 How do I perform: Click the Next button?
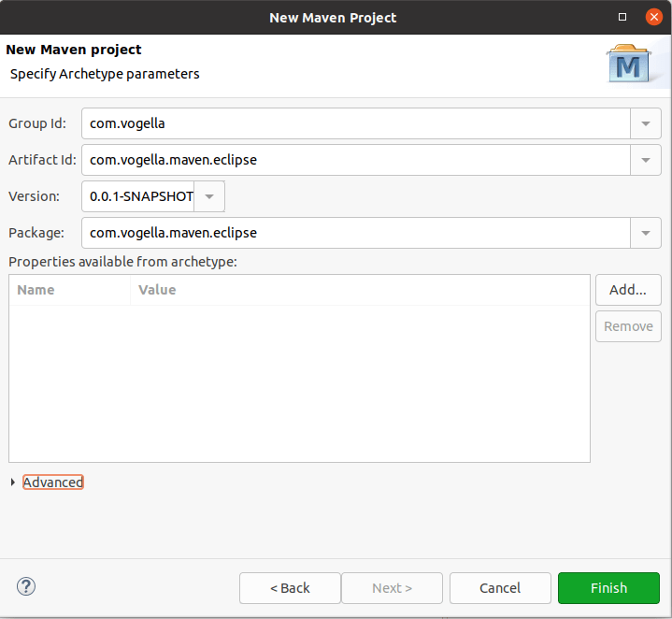tap(392, 588)
